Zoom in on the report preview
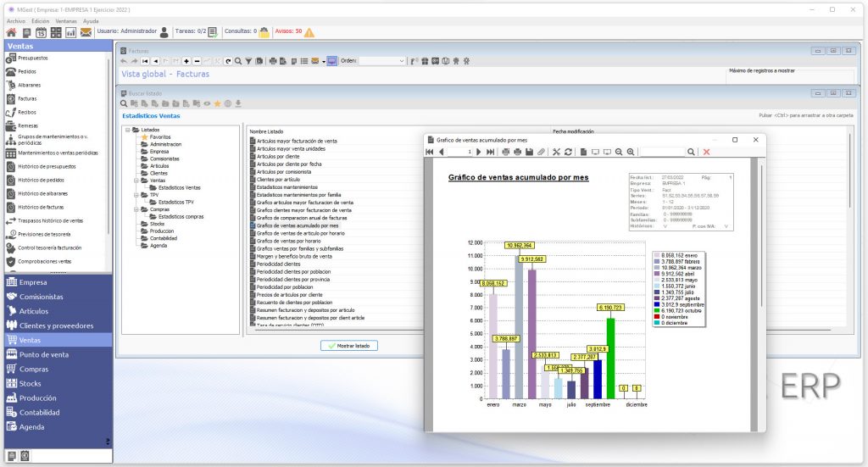 pyautogui.click(x=631, y=152)
